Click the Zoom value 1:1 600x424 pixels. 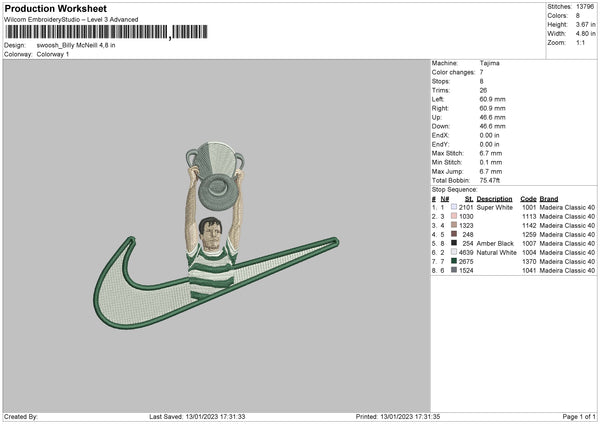coord(580,42)
